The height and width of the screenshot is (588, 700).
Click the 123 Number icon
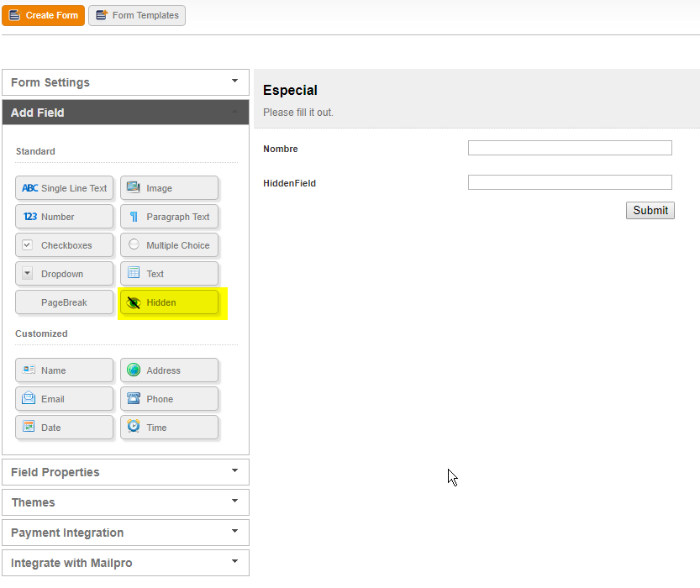pos(30,217)
